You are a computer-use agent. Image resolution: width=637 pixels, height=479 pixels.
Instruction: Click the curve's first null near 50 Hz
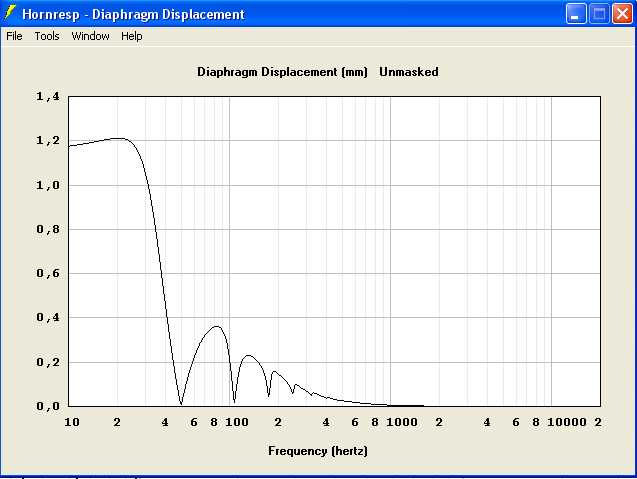point(181,403)
